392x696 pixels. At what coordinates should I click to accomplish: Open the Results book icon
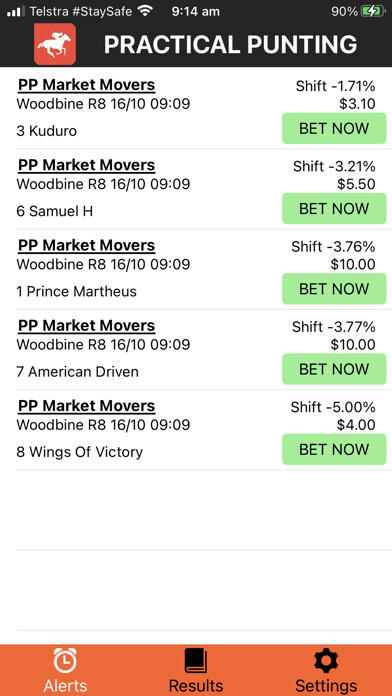[196, 661]
